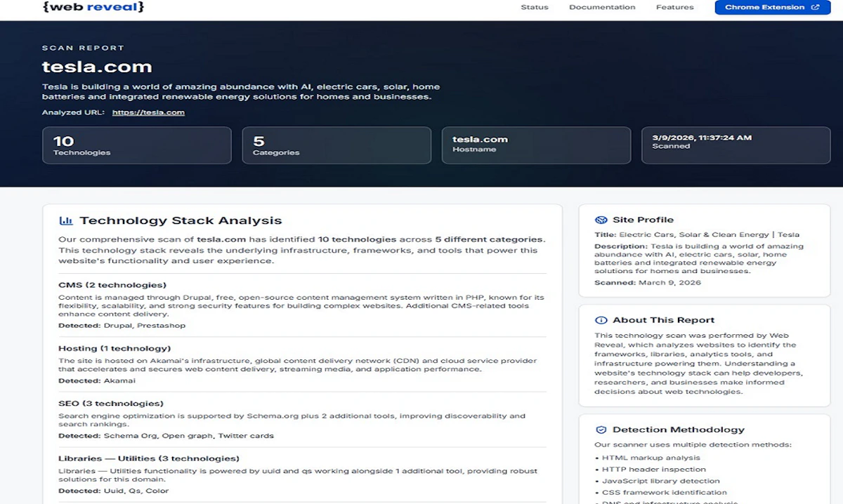The width and height of the screenshot is (843, 504).
Task: Click the bar chart icon beside Technology Stack Analysis
Action: [66, 220]
